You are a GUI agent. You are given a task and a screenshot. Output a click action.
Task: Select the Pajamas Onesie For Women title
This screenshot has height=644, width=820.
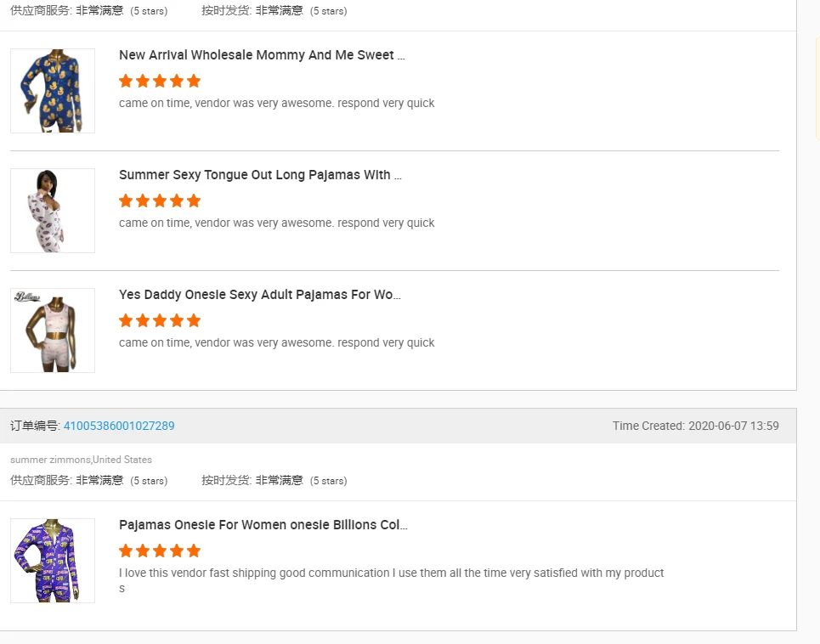point(263,525)
